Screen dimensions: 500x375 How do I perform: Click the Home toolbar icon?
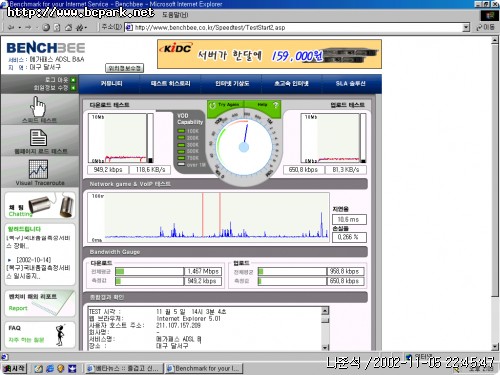click(68, 27)
